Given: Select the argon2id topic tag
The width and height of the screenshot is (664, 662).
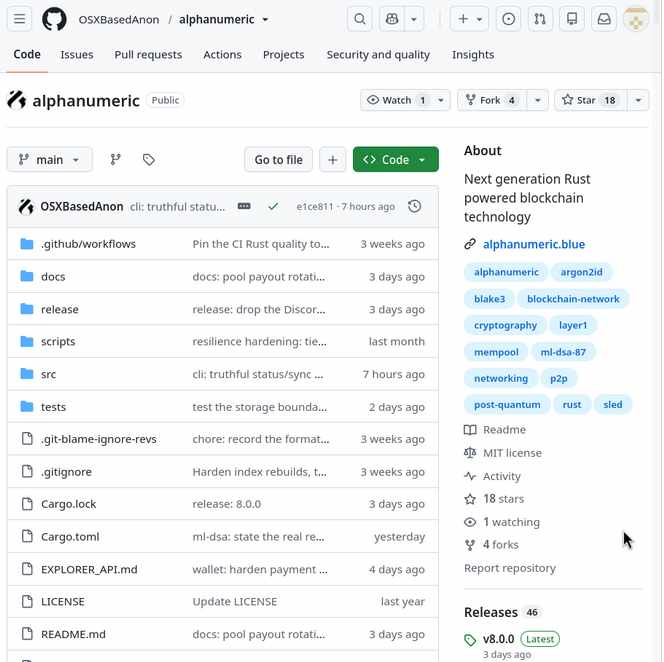Looking at the screenshot, I should (581, 272).
